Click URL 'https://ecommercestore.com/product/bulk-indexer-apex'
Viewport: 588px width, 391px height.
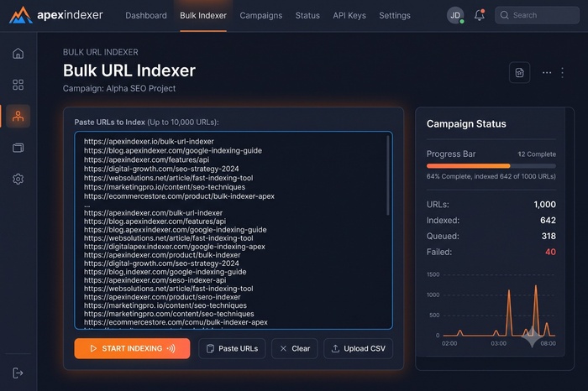click(x=179, y=196)
